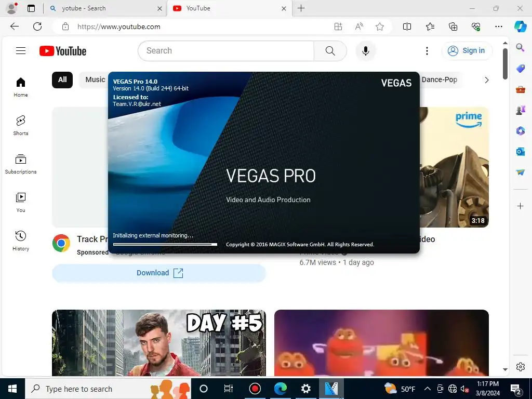Viewport: 532px width, 399px height.
Task: Open Copilot in Edge sidebar
Action: coord(520,26)
